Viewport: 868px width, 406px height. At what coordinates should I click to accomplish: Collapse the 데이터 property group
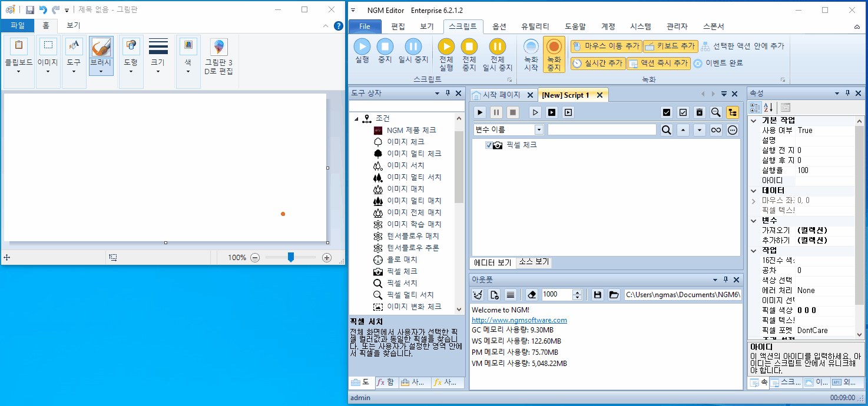(x=754, y=191)
